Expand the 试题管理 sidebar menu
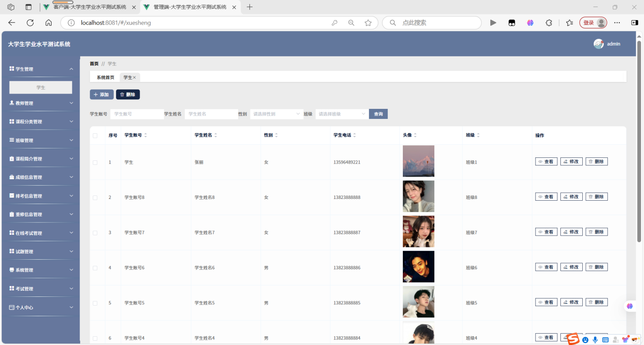The height and width of the screenshot is (345, 644). tap(41, 251)
